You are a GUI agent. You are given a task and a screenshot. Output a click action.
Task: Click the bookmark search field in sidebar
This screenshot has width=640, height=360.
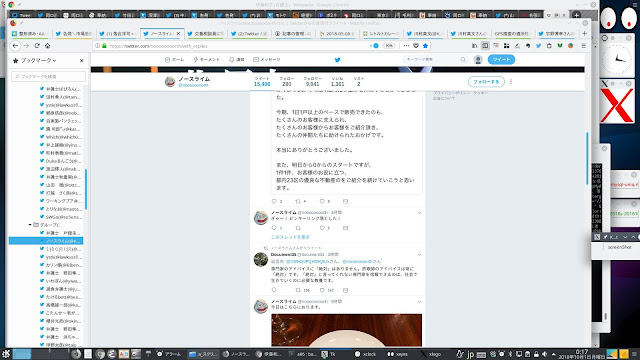click(x=49, y=76)
